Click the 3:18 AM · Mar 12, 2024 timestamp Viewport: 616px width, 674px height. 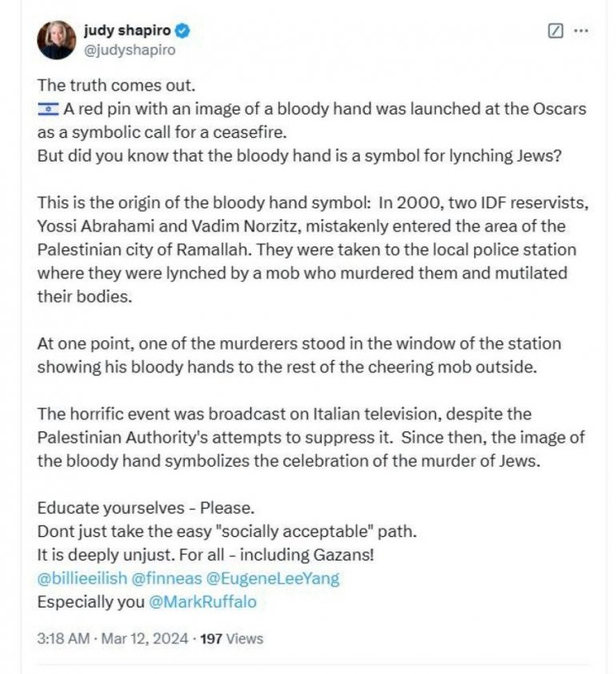pos(114,639)
